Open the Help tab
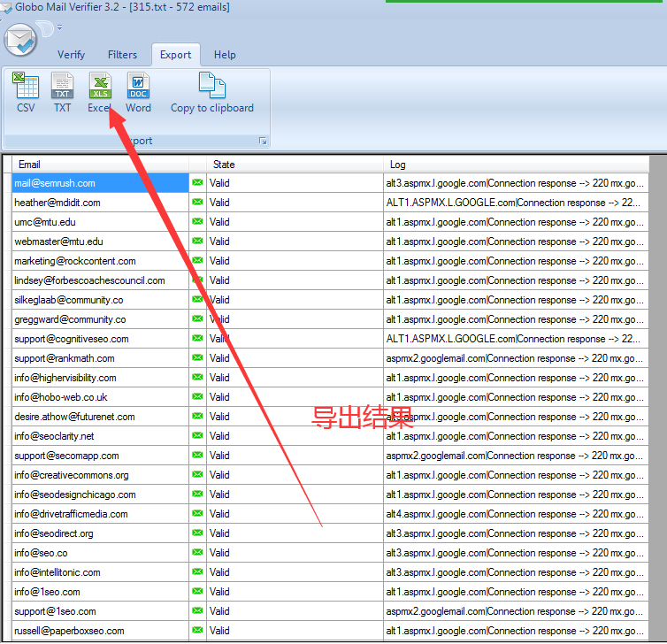The image size is (667, 644). 225,55
